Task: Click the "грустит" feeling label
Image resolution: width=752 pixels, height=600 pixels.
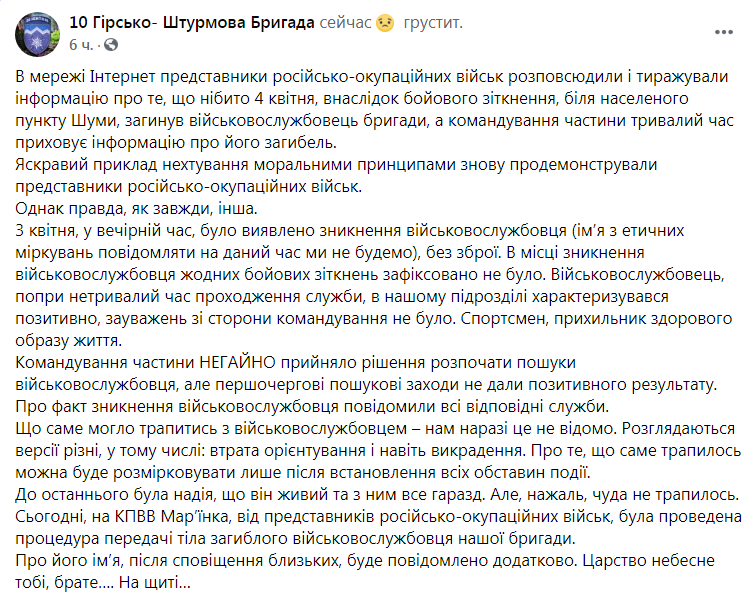Action: [433, 23]
